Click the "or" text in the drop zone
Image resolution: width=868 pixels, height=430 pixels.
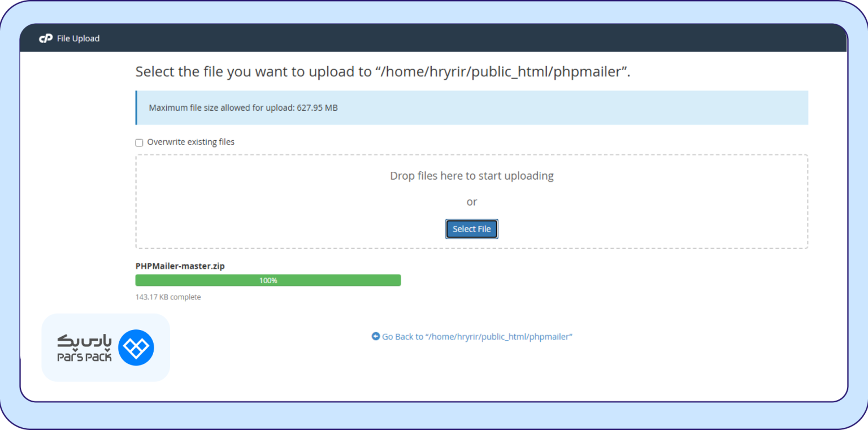point(471,202)
